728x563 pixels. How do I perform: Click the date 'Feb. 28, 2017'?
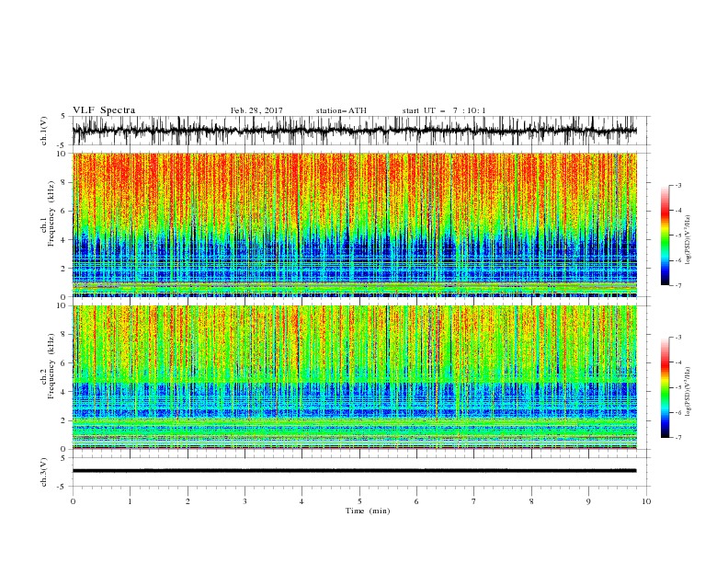(x=256, y=110)
